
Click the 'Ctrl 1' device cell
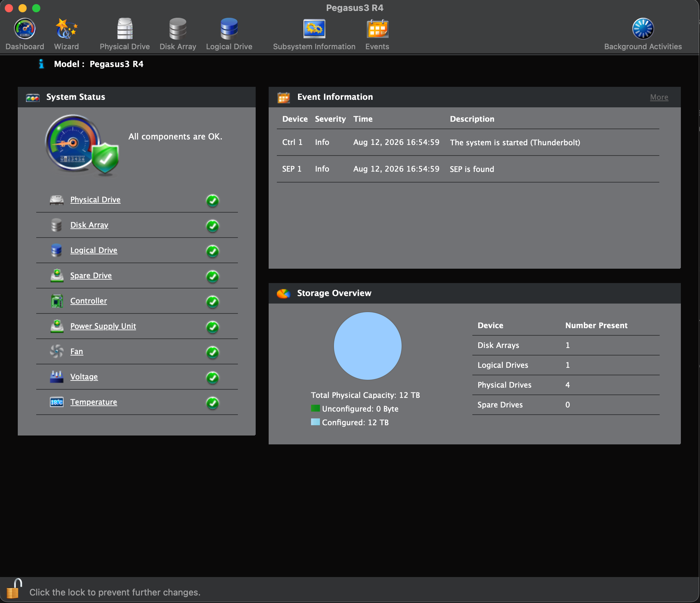pos(292,142)
